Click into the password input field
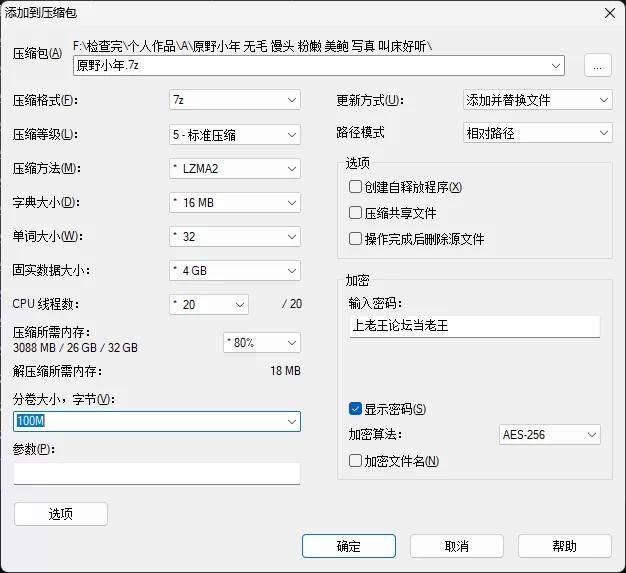 [475, 326]
